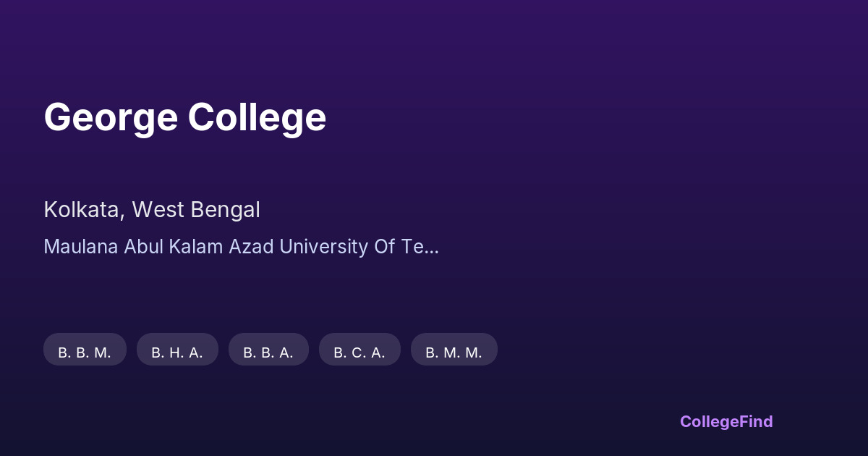Select the B. H. A. course chip
The width and height of the screenshot is (868, 456).
[177, 352]
